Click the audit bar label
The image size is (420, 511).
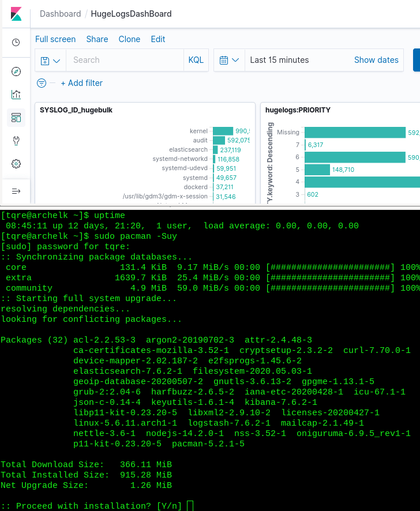pyautogui.click(x=200, y=140)
